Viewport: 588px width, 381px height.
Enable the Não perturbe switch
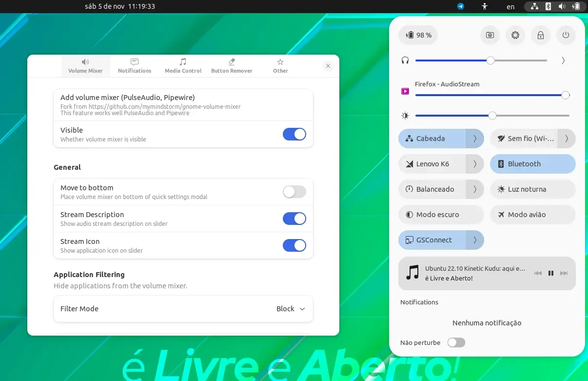(456, 342)
